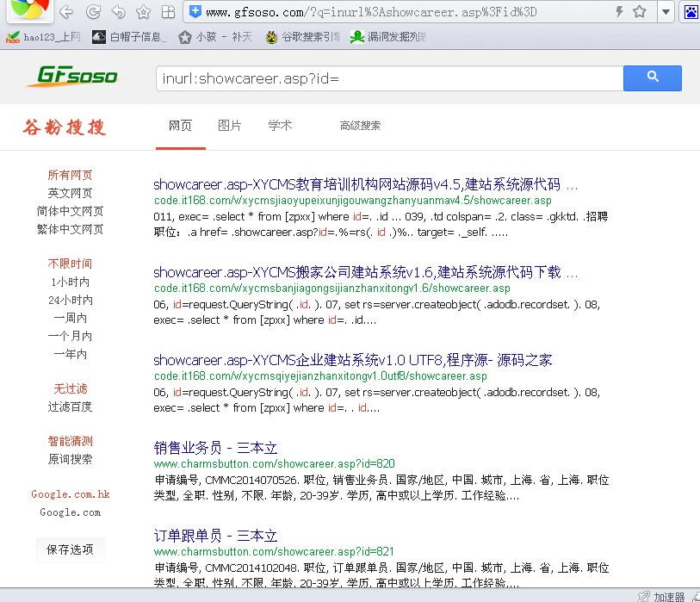Select 所有网页 filter

pos(70,175)
